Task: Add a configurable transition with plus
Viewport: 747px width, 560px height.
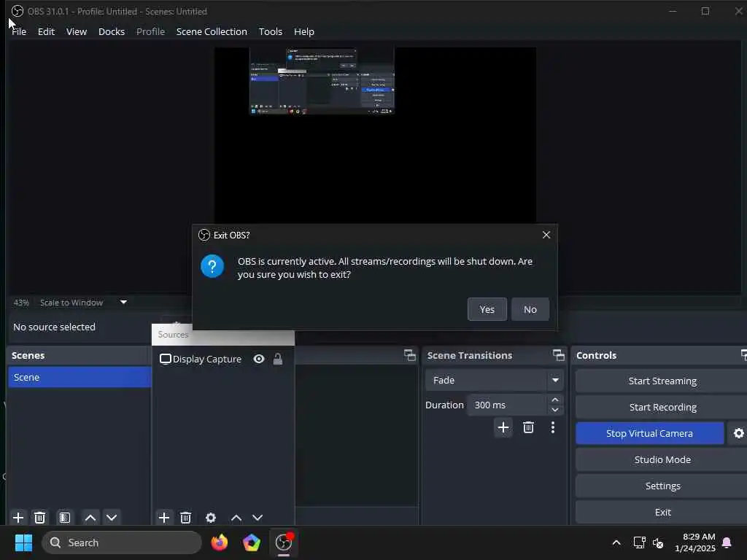Action: coord(503,427)
